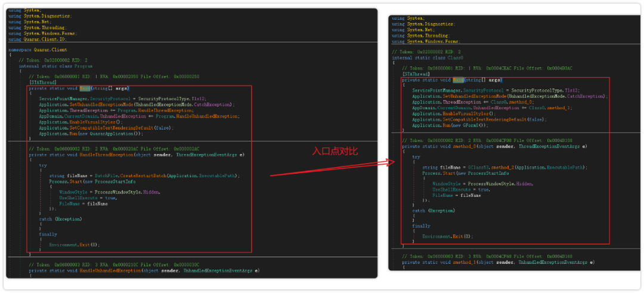Click 'Process.Start(new ProcessStartInfo' in right panel

(465, 173)
